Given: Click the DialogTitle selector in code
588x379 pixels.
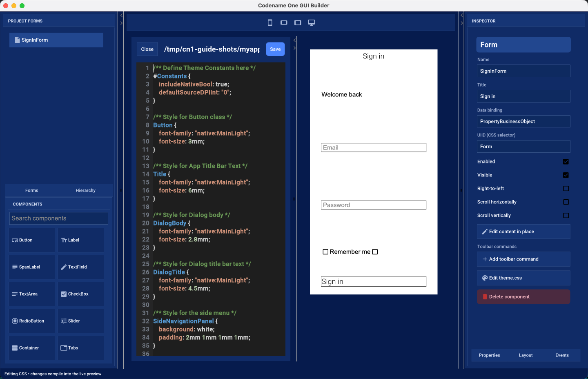Looking at the screenshot, I should click(x=169, y=272).
